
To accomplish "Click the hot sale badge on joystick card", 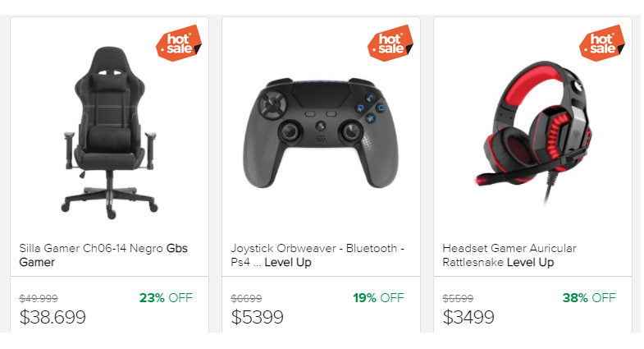I will pos(390,42).
